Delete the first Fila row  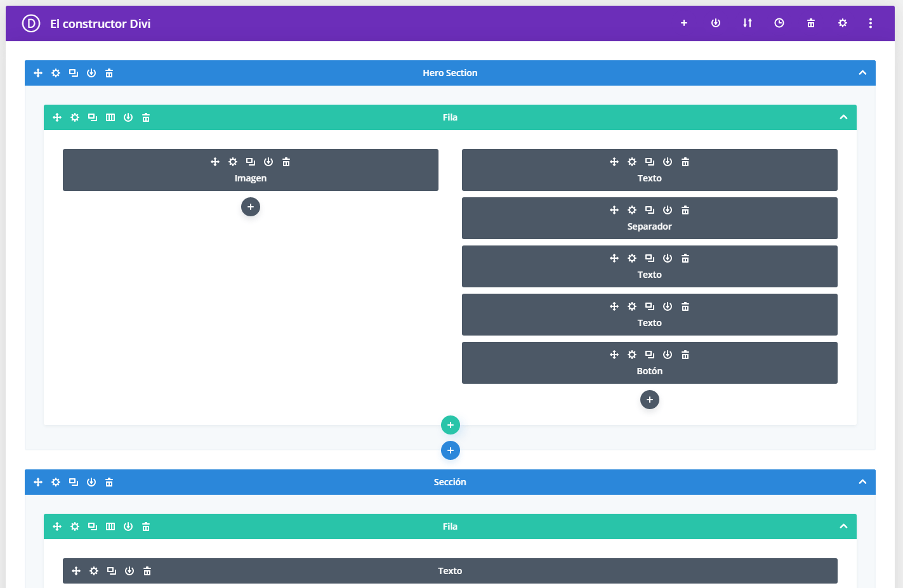tap(146, 117)
